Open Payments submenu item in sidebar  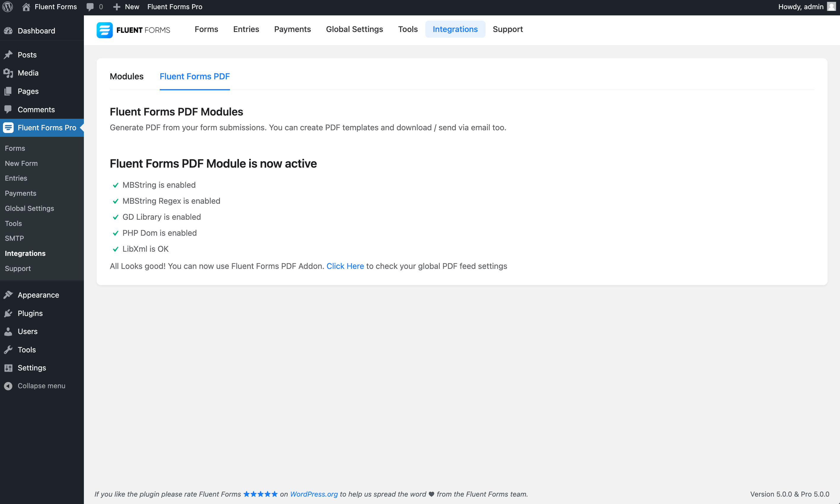[x=20, y=193]
